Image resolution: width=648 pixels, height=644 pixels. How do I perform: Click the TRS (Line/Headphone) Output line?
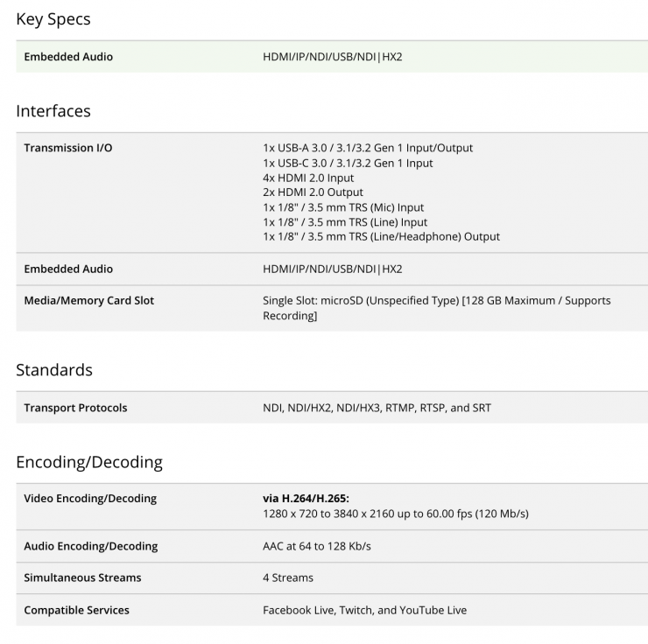(381, 236)
